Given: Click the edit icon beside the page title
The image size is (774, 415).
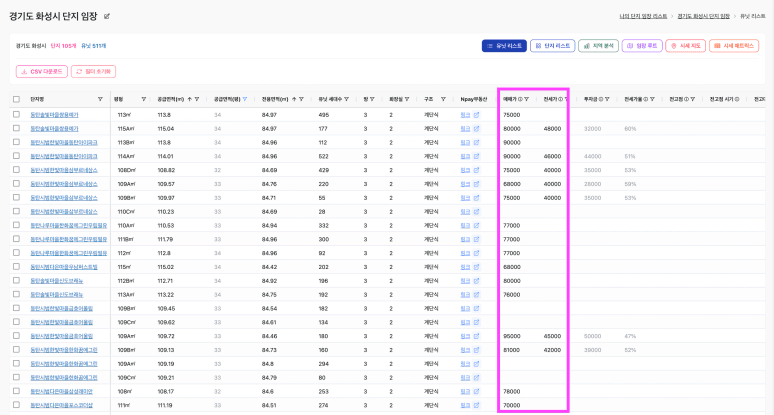Looking at the screenshot, I should [107, 17].
